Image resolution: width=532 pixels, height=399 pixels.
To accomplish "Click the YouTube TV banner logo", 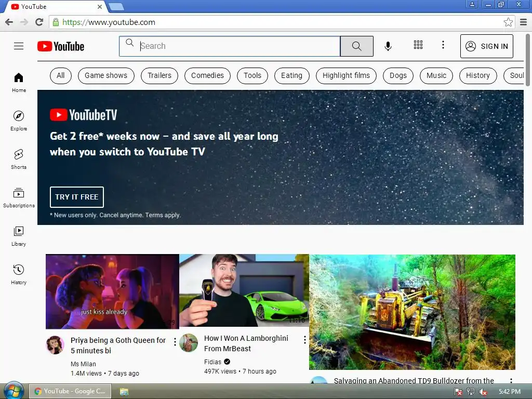I will point(84,115).
